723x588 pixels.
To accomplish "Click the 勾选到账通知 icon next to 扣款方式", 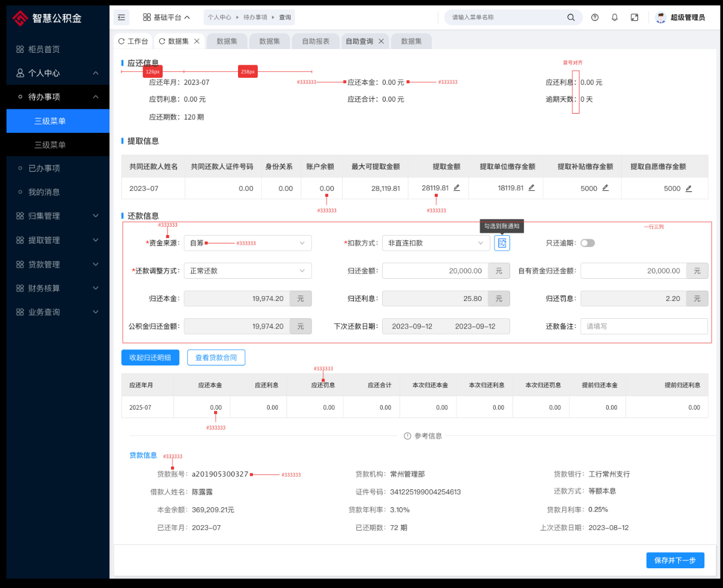I will point(502,243).
